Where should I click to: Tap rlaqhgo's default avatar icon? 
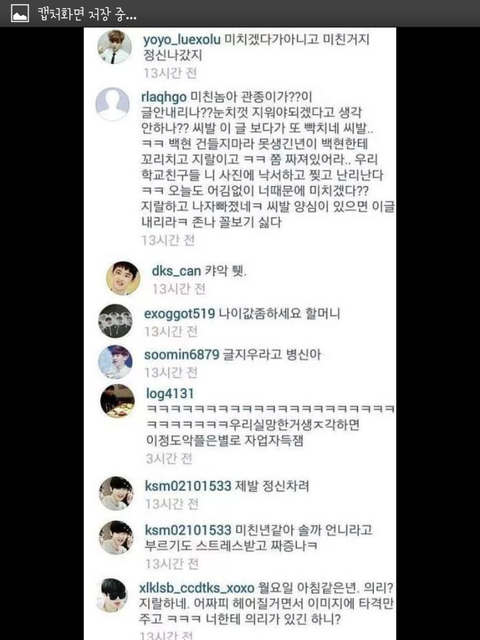pyautogui.click(x=113, y=104)
